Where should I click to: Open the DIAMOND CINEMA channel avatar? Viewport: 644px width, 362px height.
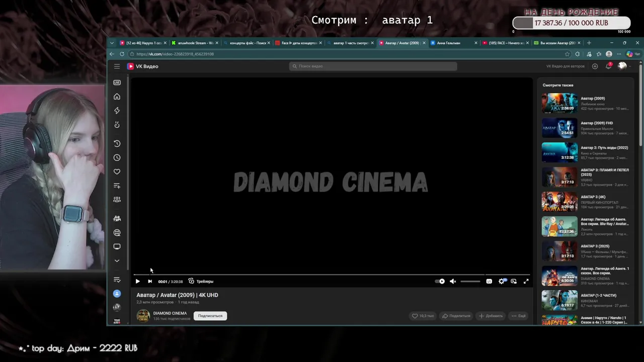(143, 316)
